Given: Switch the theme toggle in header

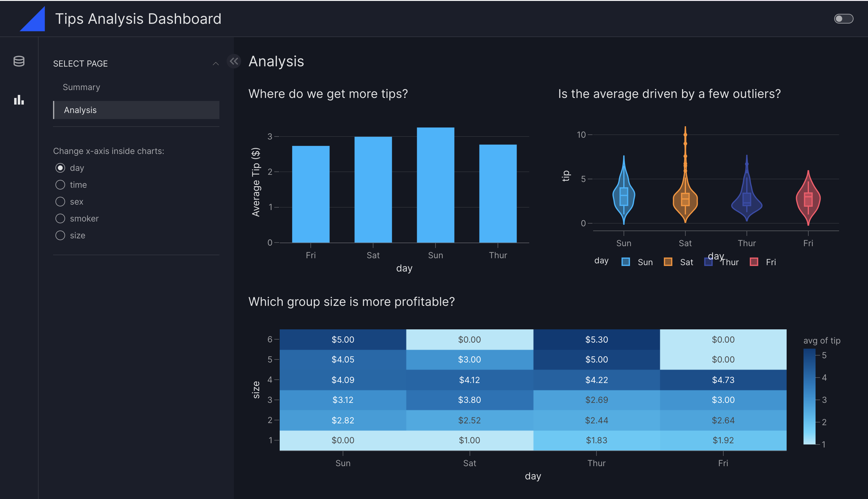Looking at the screenshot, I should [843, 19].
